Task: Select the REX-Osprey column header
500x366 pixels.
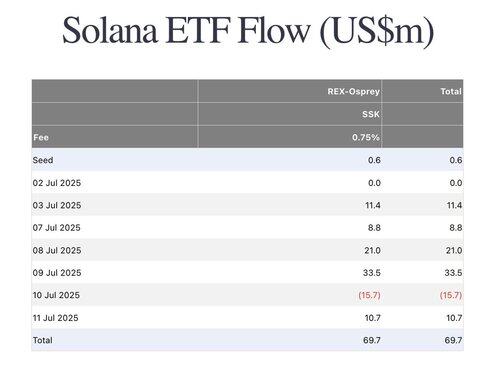Action: 353,91
